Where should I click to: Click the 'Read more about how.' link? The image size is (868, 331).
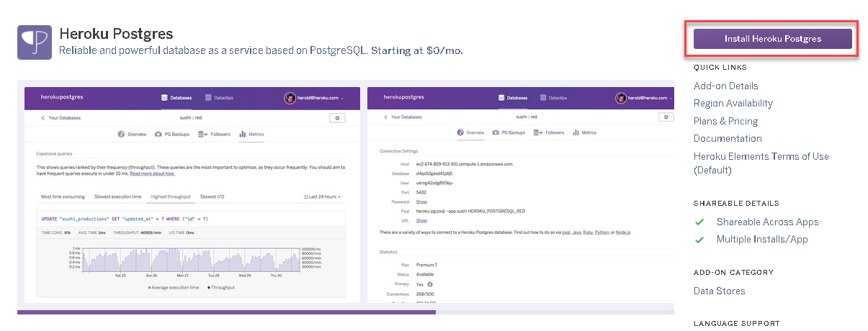[x=153, y=173]
